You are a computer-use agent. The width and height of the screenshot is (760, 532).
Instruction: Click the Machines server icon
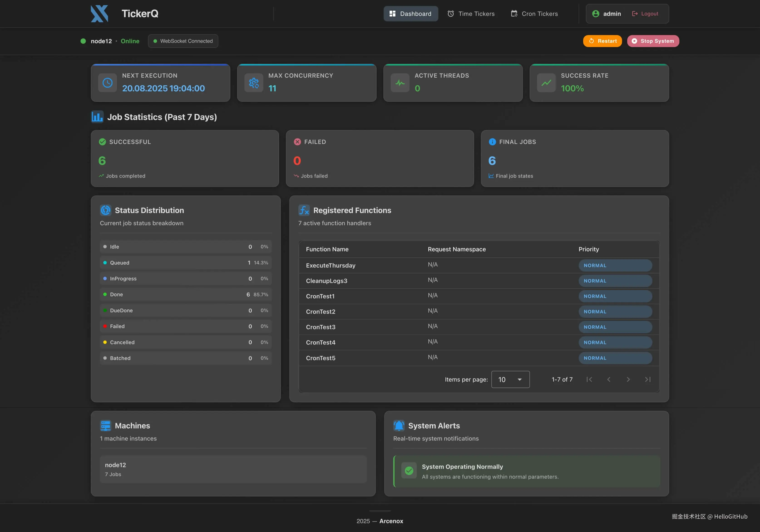pyautogui.click(x=106, y=426)
